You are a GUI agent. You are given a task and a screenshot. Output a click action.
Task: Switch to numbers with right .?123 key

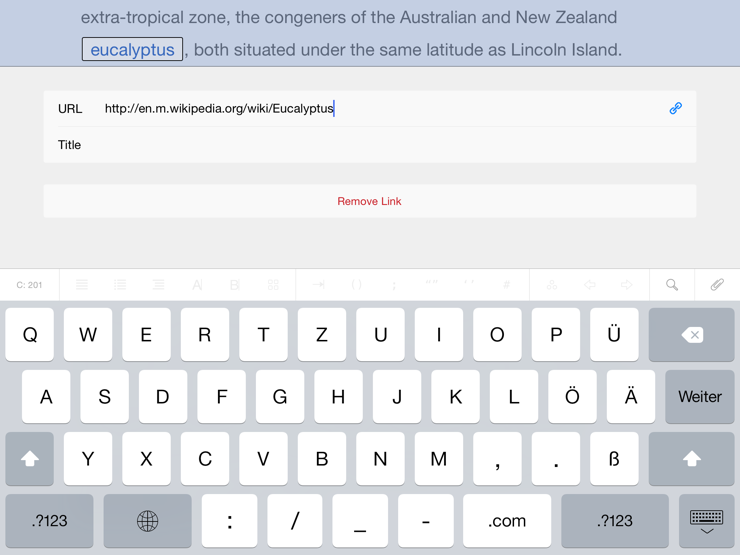click(x=614, y=520)
